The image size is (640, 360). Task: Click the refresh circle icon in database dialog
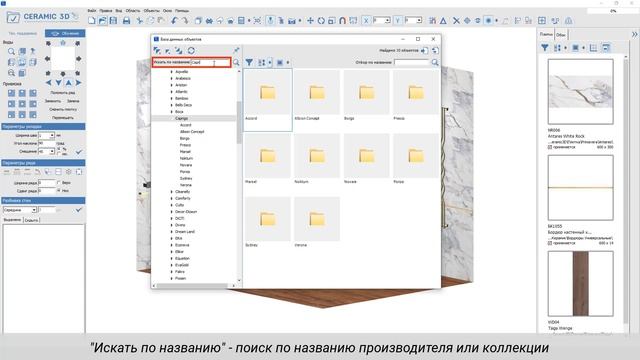pyautogui.click(x=191, y=51)
